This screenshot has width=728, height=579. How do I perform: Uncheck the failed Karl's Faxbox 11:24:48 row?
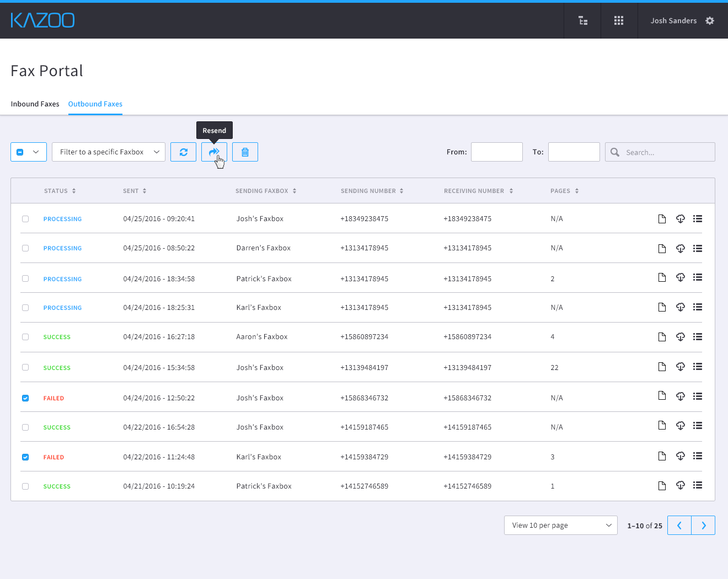tap(25, 457)
